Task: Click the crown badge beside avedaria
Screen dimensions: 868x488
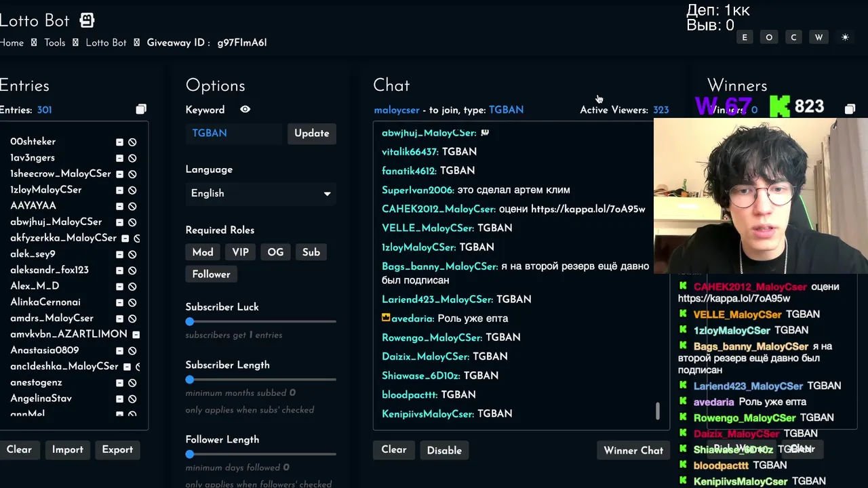Action: pyautogui.click(x=386, y=317)
